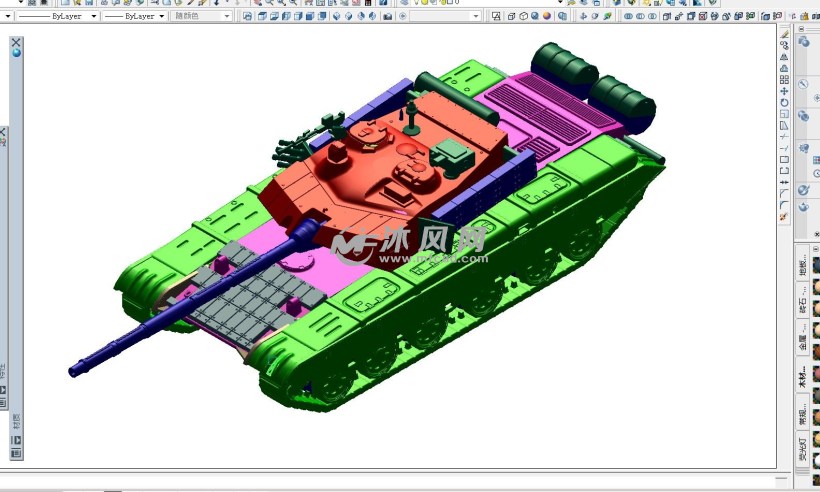Image resolution: width=820 pixels, height=492 pixels.
Task: Switch to Back view
Action: pos(322,16)
